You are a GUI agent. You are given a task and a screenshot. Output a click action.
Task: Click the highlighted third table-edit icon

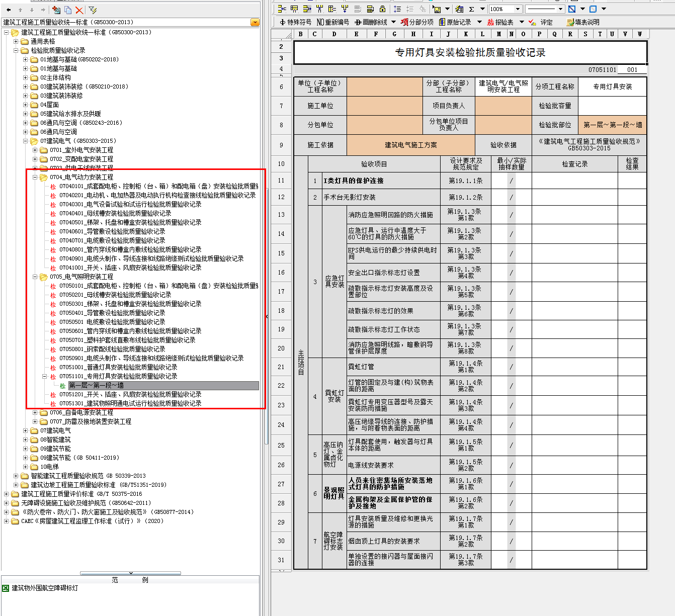[307, 9]
